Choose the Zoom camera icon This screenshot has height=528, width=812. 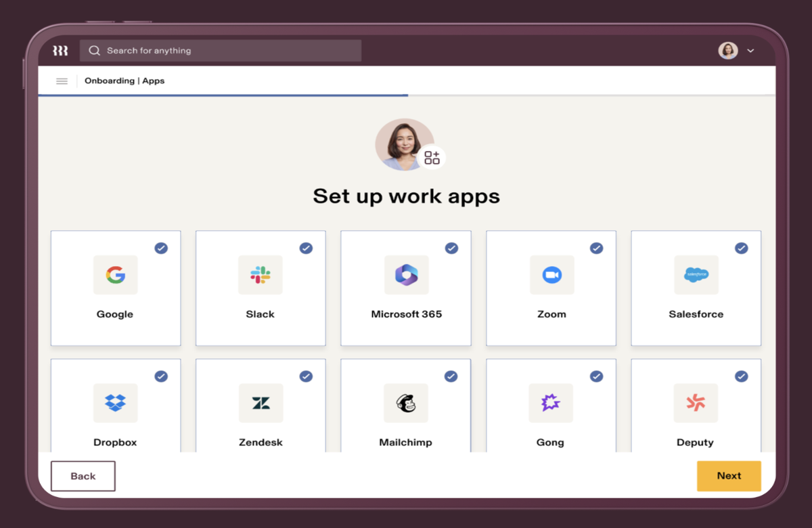click(551, 275)
